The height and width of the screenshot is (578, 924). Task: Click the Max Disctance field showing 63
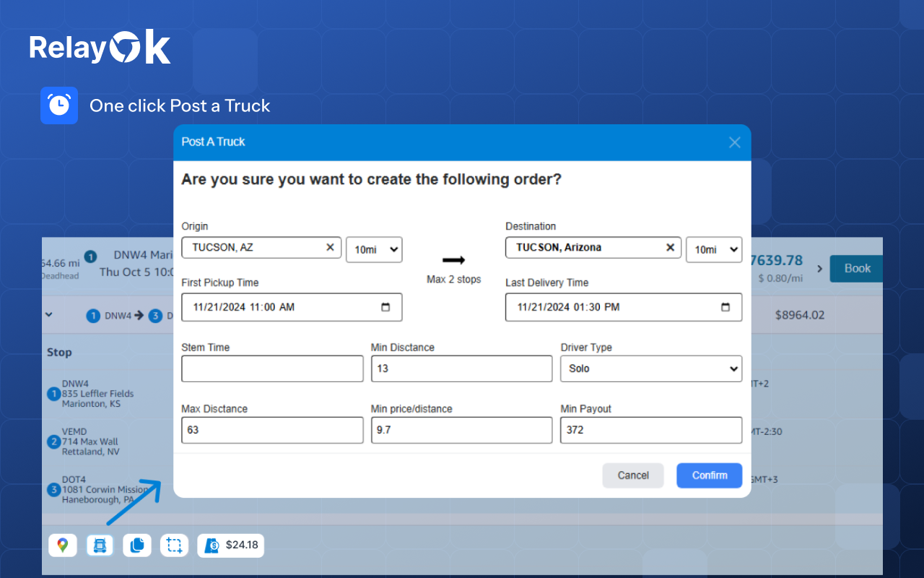[272, 430]
